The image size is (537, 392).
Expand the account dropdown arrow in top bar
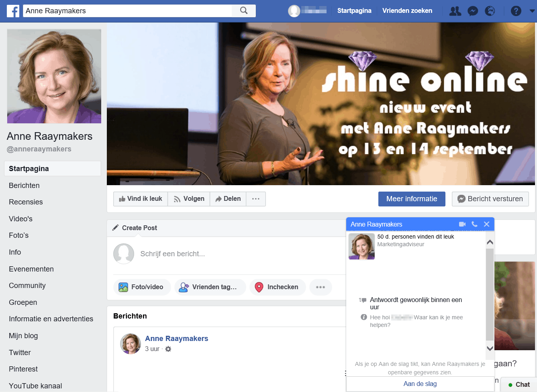click(532, 11)
